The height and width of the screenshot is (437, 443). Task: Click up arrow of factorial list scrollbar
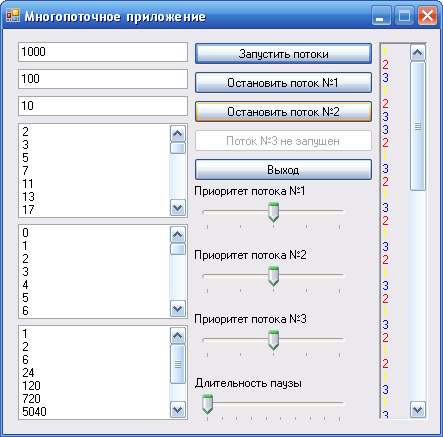coord(178,336)
